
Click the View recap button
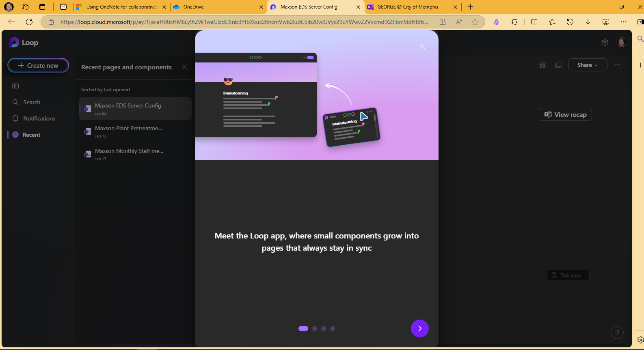[565, 115]
